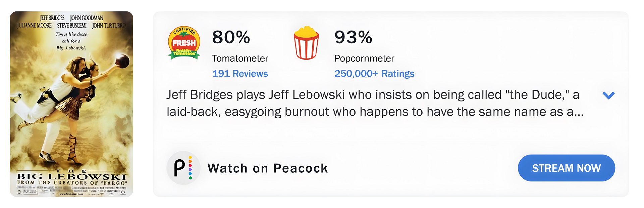The image size is (644, 208).
Task: Open the 191 Reviews link
Action: (240, 74)
